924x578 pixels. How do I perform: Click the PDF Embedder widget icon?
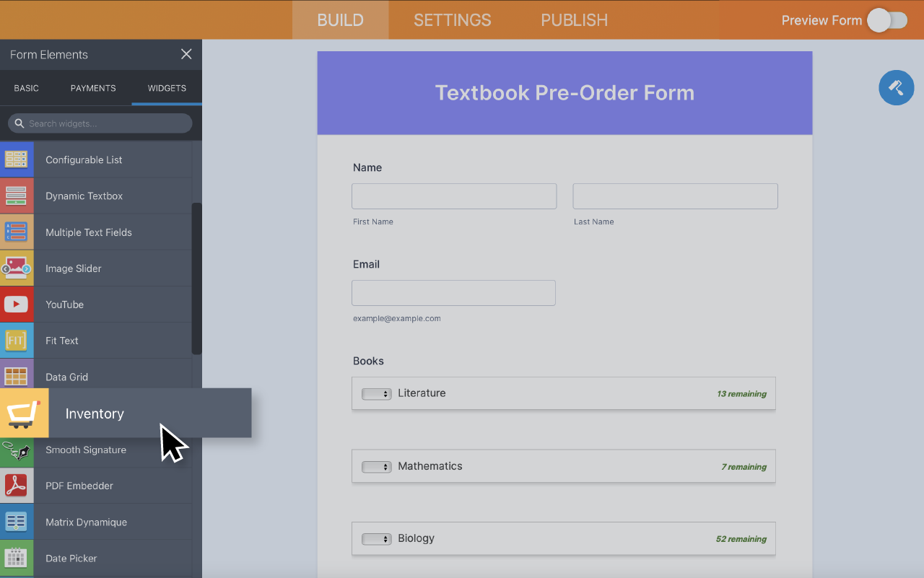tap(16, 485)
